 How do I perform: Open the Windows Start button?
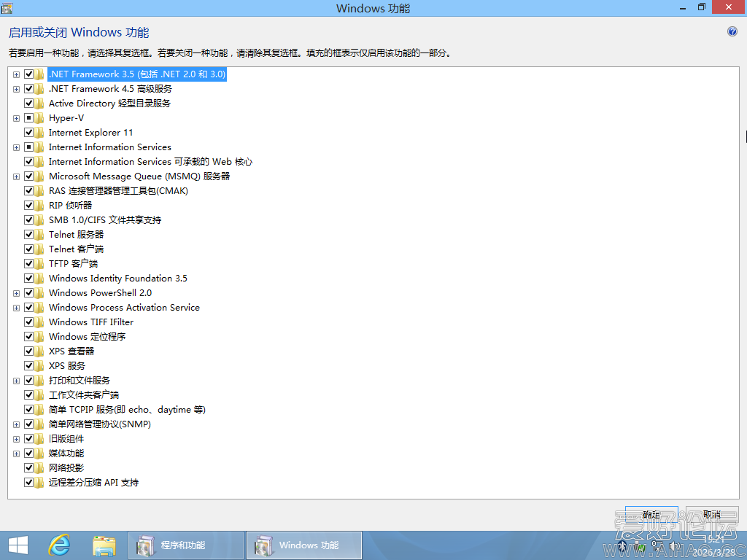point(18,545)
